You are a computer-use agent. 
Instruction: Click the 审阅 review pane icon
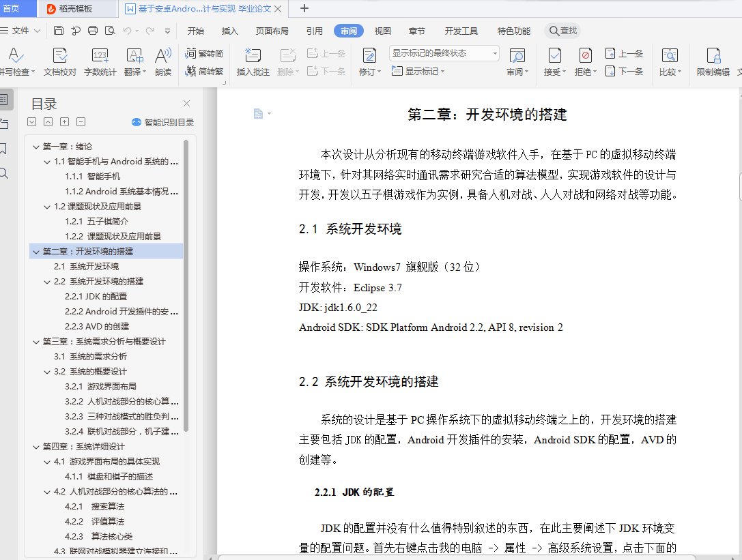click(x=517, y=61)
